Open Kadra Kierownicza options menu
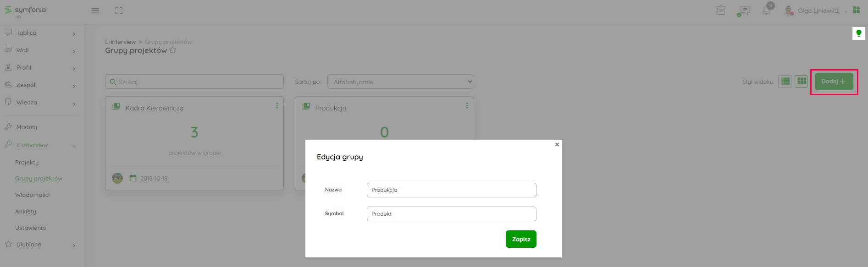This screenshot has height=267, width=868. pos(277,106)
